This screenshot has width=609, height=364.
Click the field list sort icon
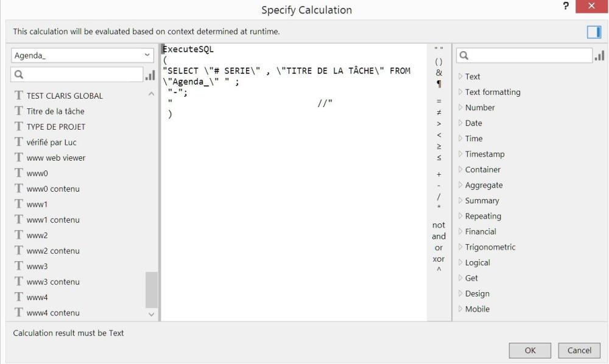[x=150, y=75]
